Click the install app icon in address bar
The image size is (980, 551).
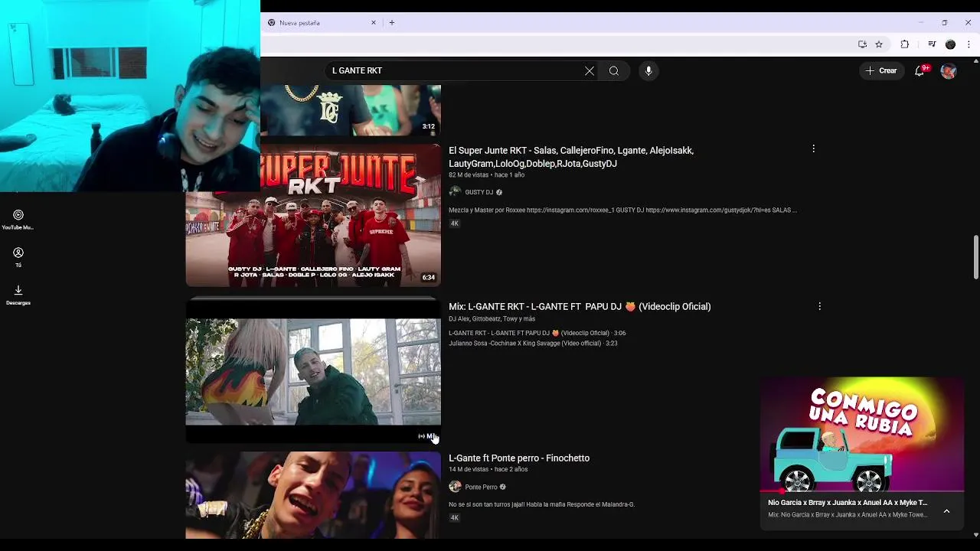pos(862,44)
